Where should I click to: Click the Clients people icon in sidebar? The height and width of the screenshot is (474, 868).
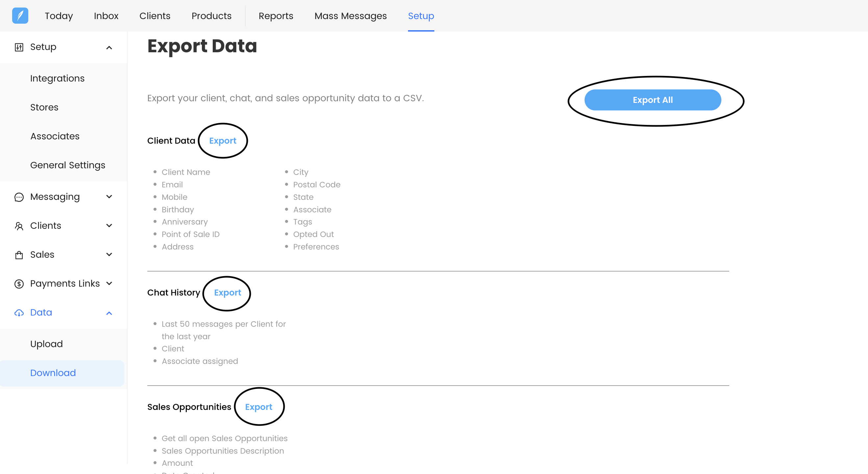[19, 226]
